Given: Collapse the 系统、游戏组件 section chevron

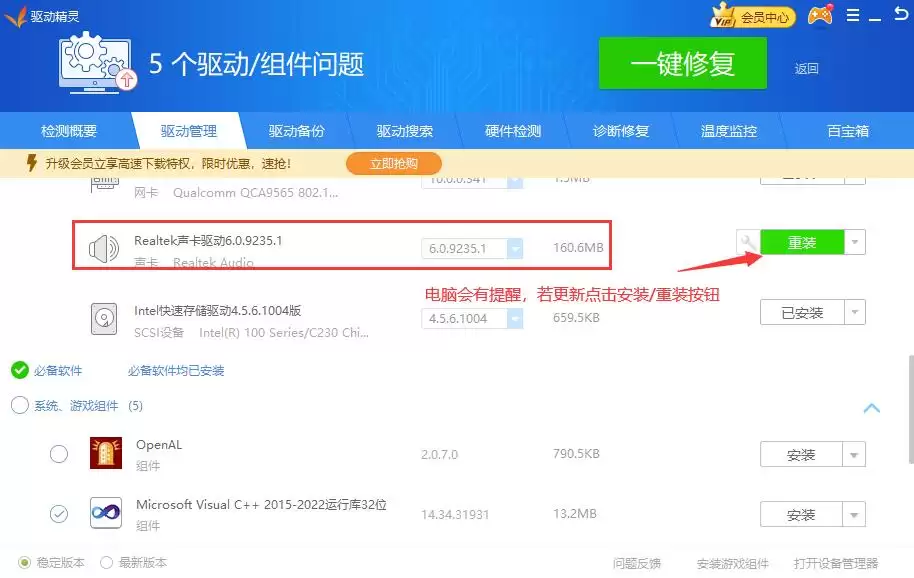Looking at the screenshot, I should click(871, 408).
